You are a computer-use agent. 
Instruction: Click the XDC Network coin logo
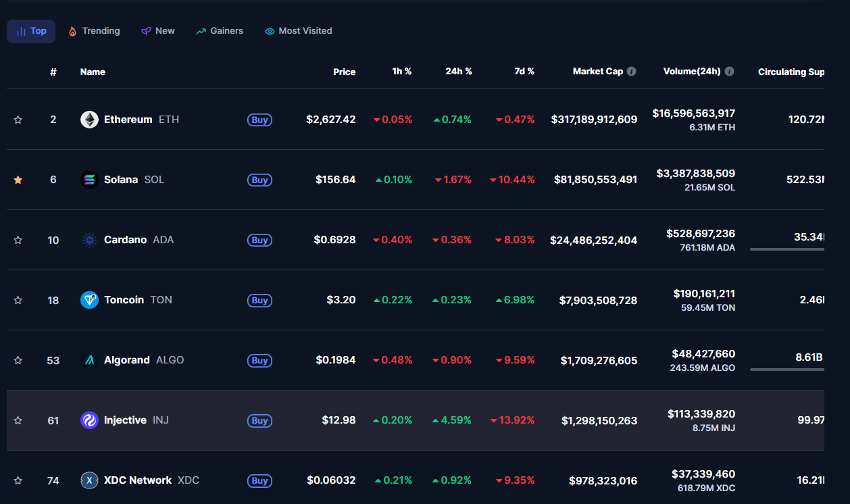click(89, 480)
